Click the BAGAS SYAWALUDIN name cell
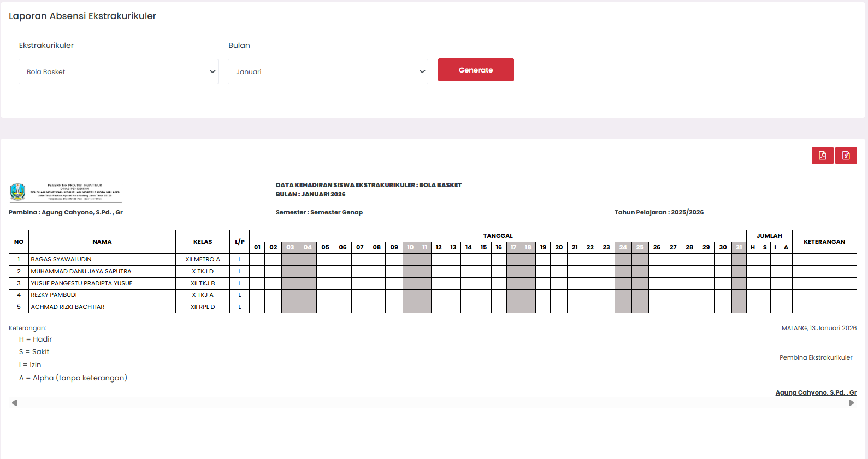The image size is (868, 459). pos(61,259)
